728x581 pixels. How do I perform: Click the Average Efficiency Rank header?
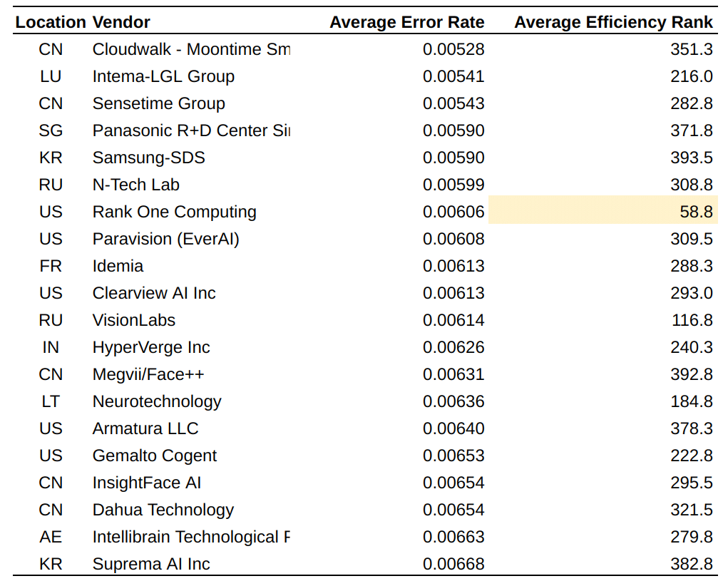pos(613,22)
